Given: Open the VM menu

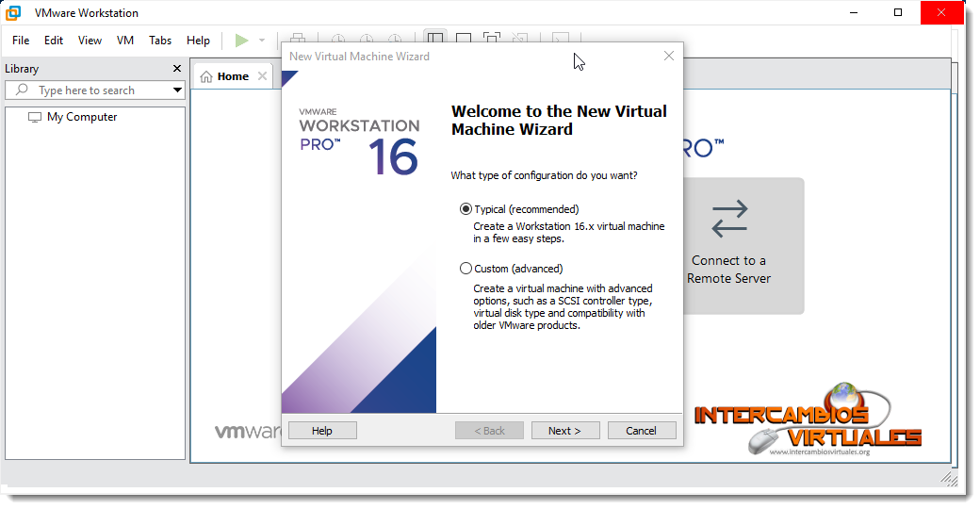Looking at the screenshot, I should pyautogui.click(x=125, y=40).
